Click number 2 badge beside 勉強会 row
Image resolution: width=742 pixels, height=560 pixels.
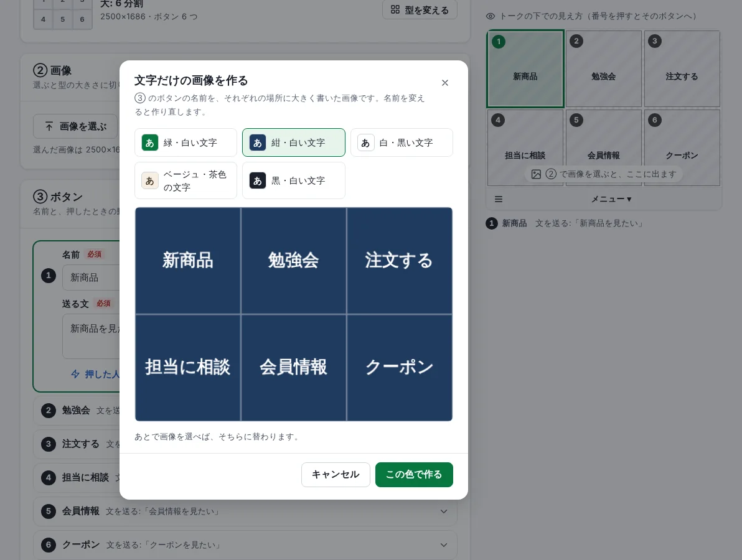click(x=49, y=411)
